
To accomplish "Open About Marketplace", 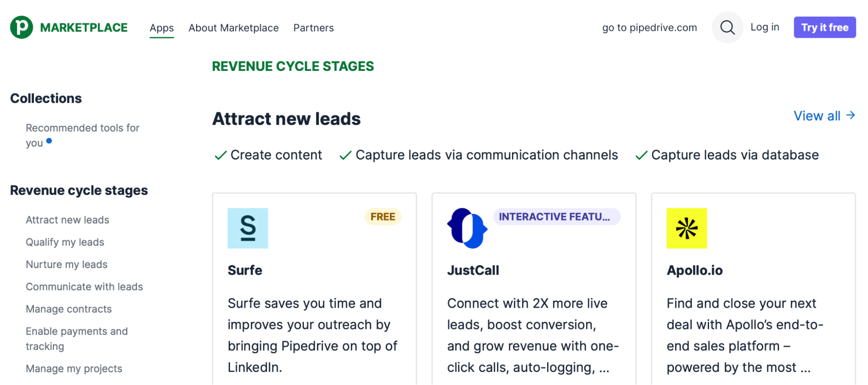I will pos(234,27).
